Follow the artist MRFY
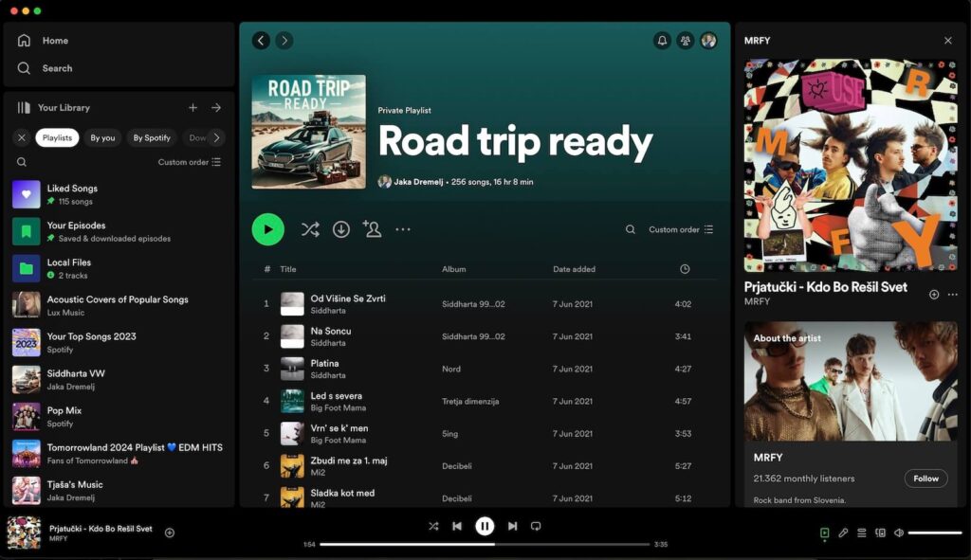Screen dimensions: 971x560 (925, 479)
